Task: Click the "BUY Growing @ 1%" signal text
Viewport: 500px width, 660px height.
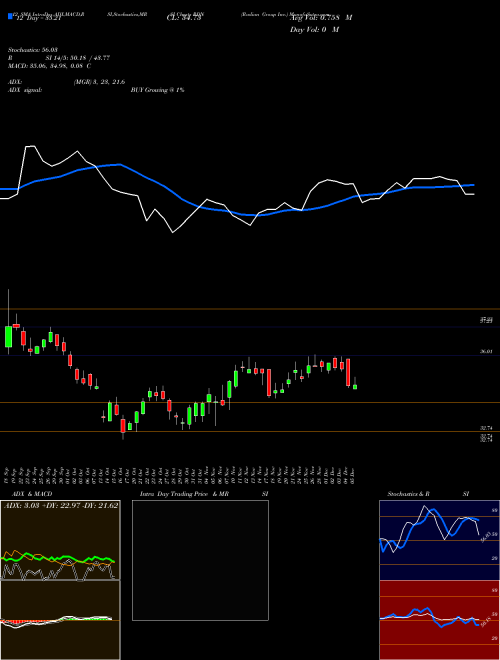Action: pos(157,90)
